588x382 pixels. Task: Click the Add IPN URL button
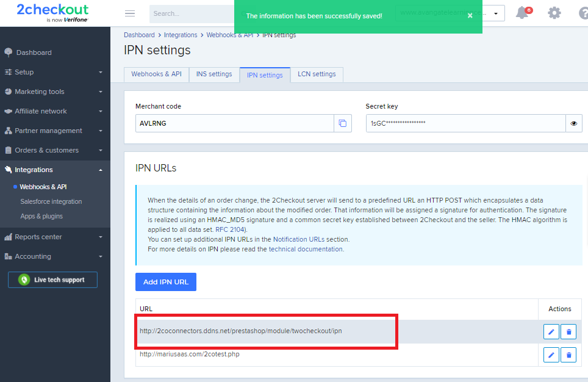pos(166,282)
